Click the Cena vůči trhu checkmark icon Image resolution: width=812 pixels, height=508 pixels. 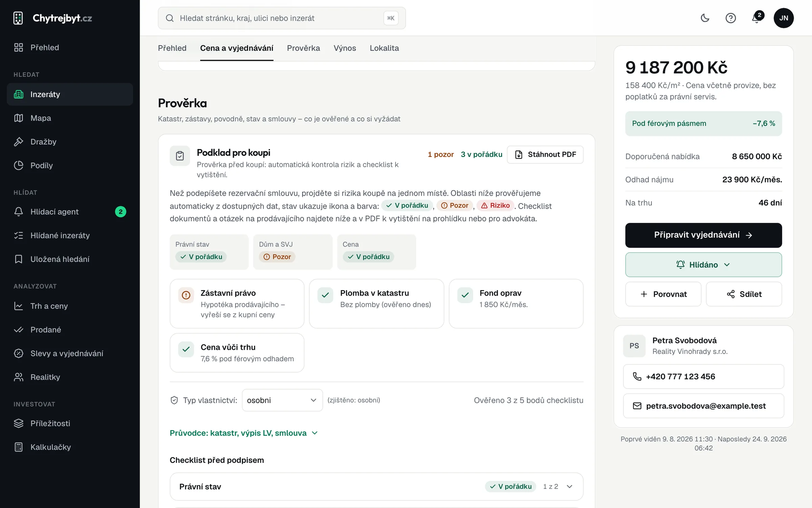click(x=186, y=349)
